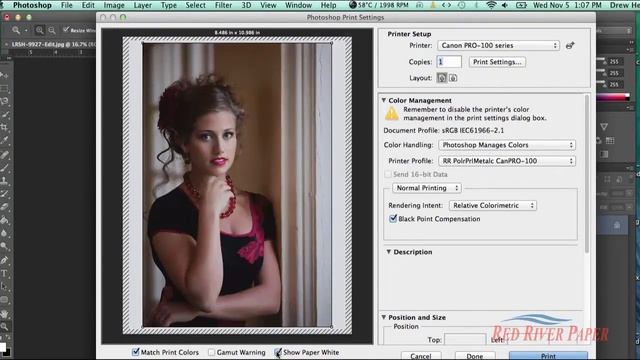Click the printer setup icon beside Printer dropdown
Viewport: 640px width, 360px height.
(x=570, y=45)
